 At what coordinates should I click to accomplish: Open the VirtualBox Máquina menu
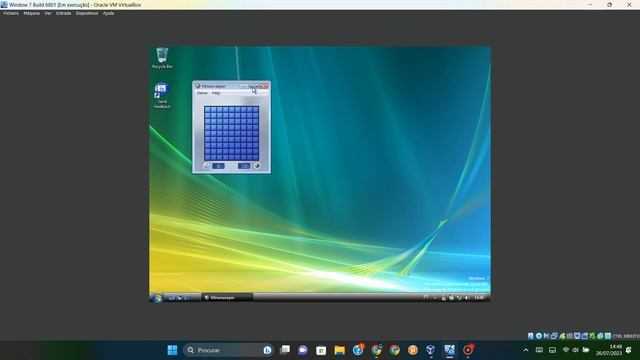click(32, 13)
